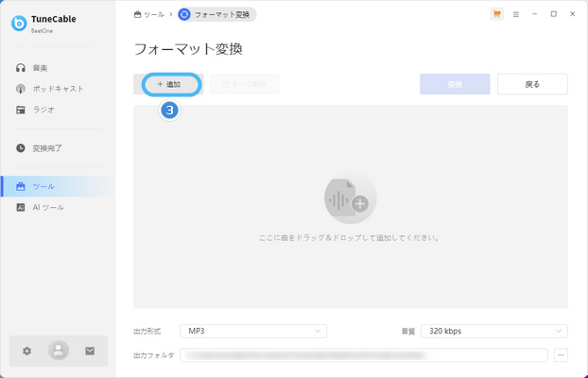This screenshot has height=378, width=588.
Task: Click the + 追加 button
Action: (169, 84)
